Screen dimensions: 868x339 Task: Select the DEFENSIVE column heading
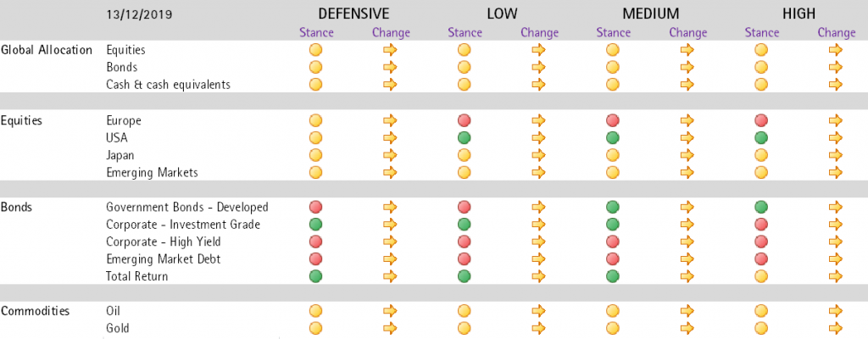click(x=353, y=14)
